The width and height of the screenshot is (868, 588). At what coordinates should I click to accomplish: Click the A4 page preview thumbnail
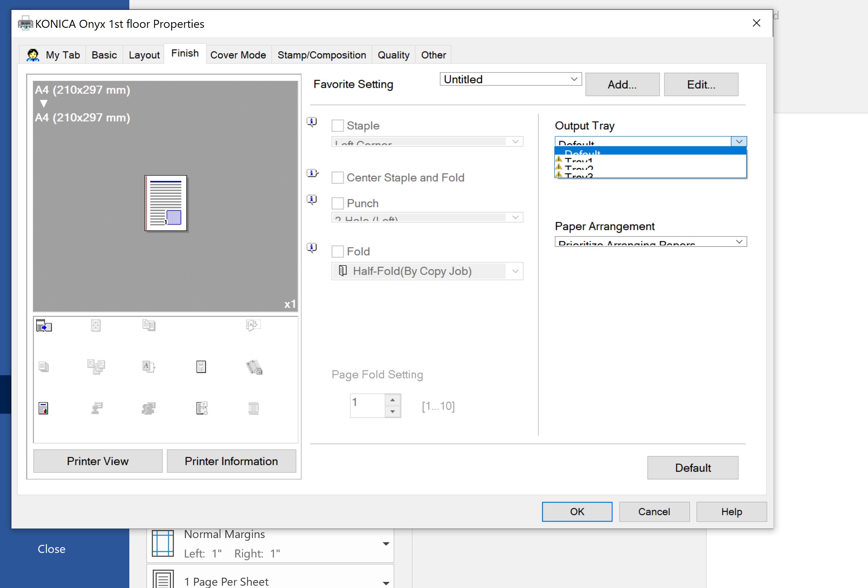click(166, 203)
